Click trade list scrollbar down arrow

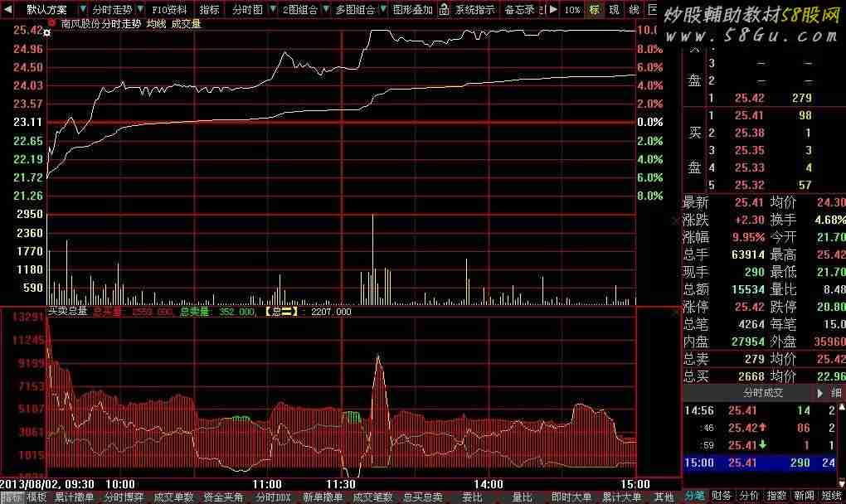[841, 482]
